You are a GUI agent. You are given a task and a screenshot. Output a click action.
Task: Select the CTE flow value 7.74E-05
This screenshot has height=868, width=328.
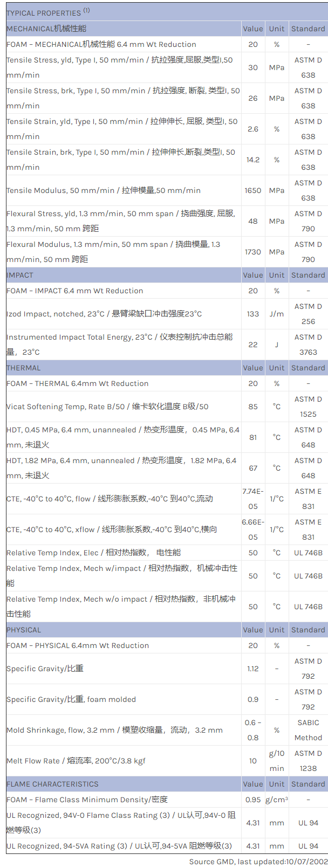tap(252, 499)
